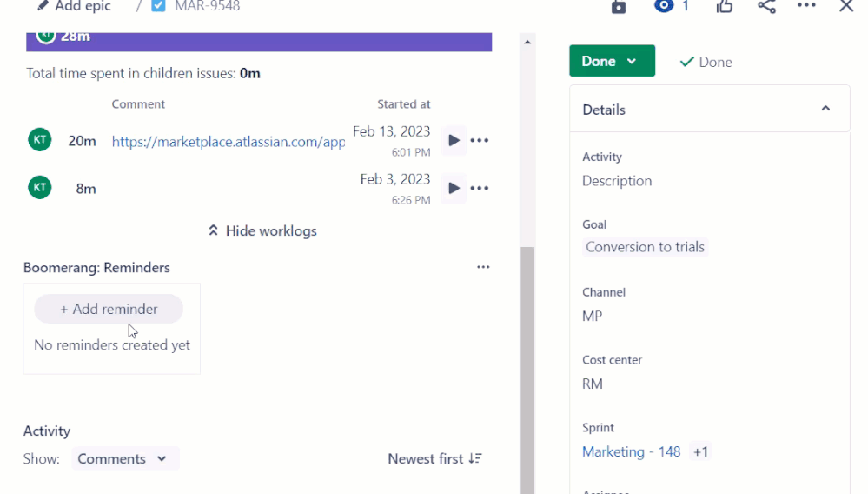Click the 8m time spent value

[x=86, y=189]
